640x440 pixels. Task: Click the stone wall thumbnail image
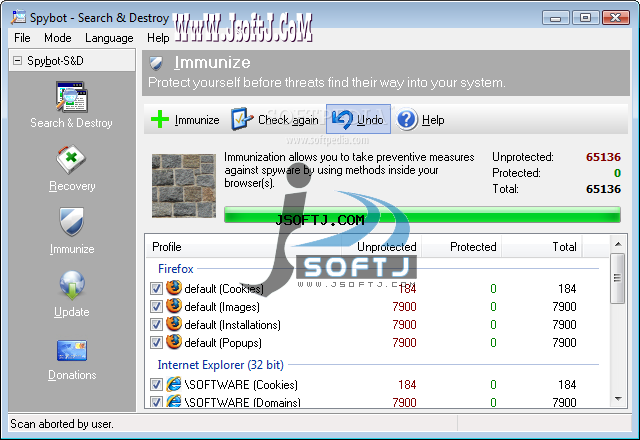click(x=184, y=186)
